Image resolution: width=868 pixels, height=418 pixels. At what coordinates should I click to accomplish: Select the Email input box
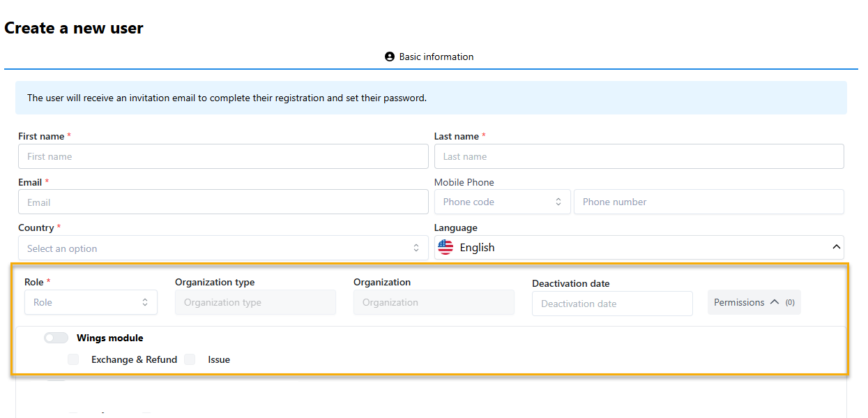(223, 202)
